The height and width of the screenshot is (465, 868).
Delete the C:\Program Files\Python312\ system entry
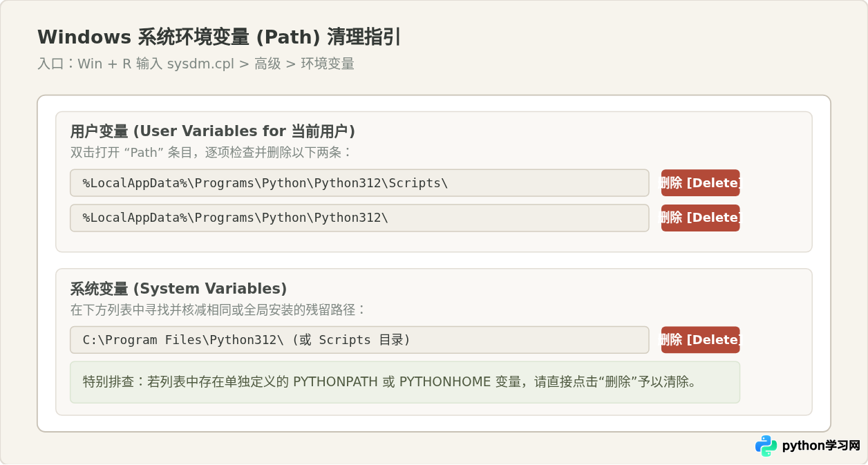click(x=700, y=340)
